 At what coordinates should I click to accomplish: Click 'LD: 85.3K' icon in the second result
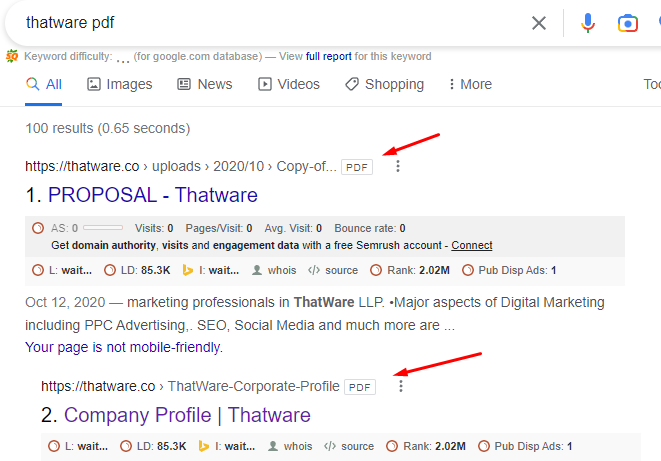point(126,446)
